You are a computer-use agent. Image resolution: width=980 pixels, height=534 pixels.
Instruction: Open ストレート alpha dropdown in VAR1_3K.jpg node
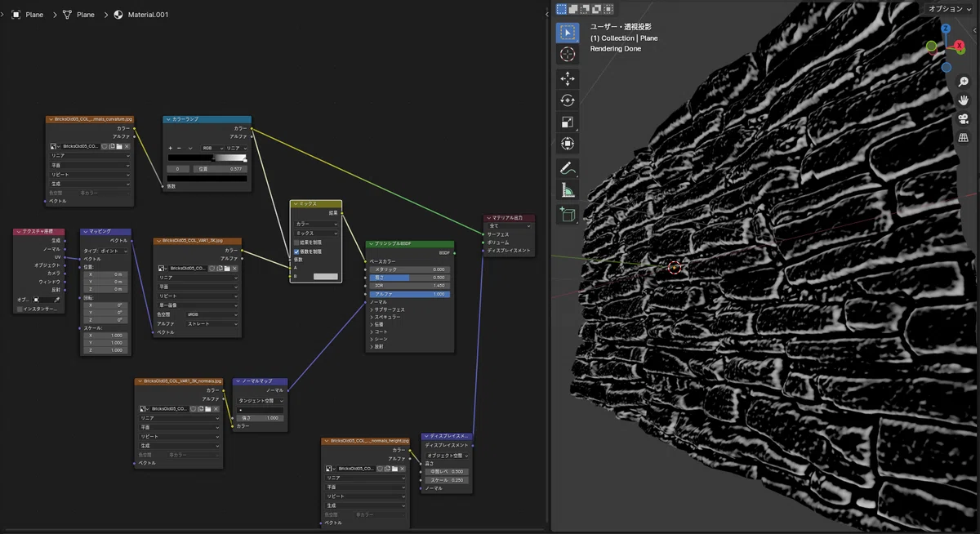pyautogui.click(x=212, y=323)
